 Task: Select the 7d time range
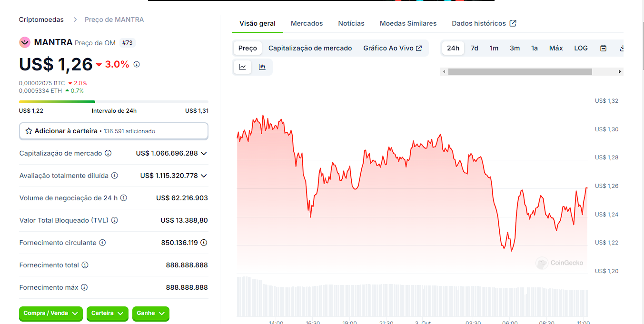pos(474,48)
